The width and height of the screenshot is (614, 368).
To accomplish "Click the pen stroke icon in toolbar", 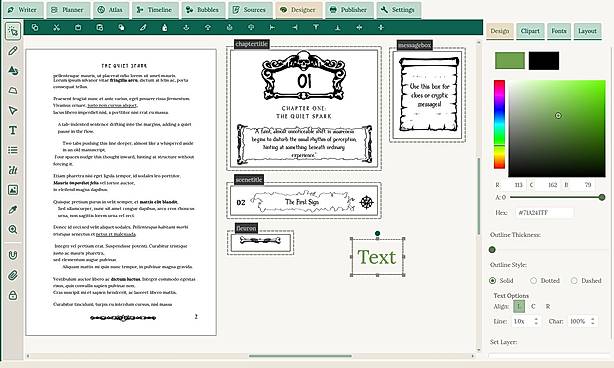I will click(143, 27).
